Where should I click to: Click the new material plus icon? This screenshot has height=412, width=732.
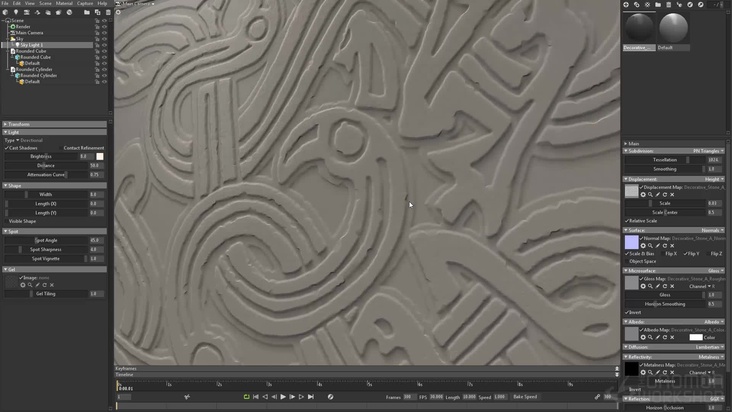point(626,5)
